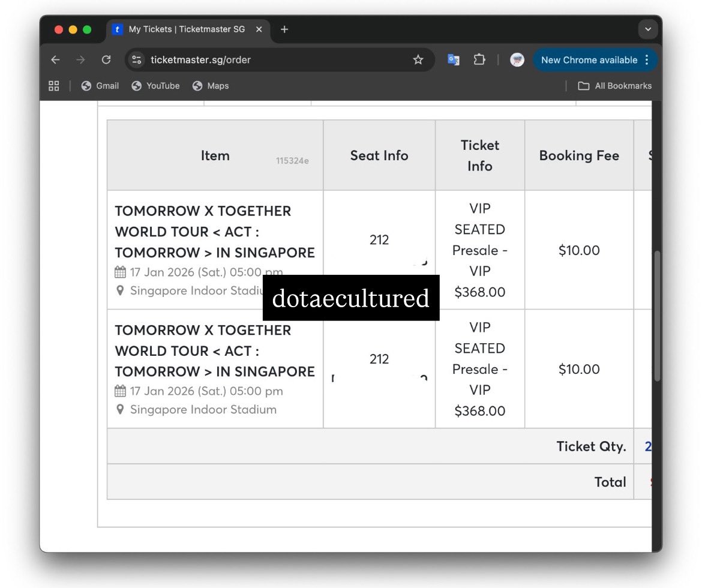This screenshot has width=702, height=588.
Task: Click the Ticket Info column header
Action: click(480, 155)
